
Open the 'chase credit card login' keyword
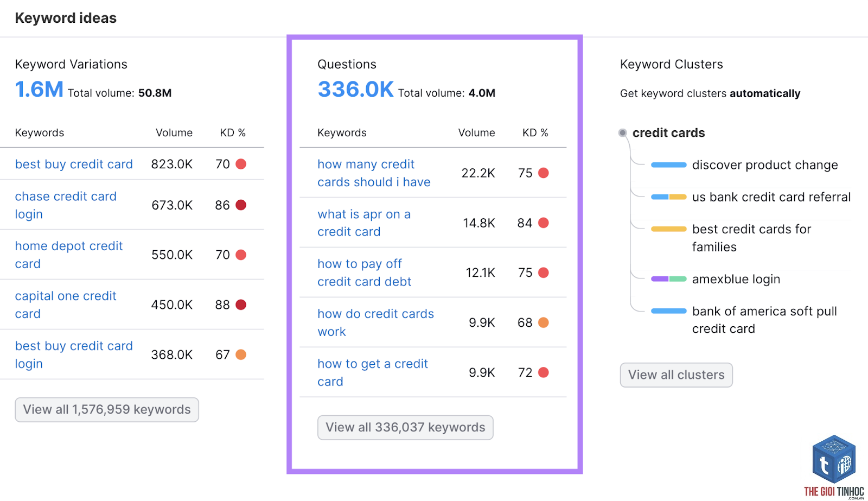66,205
